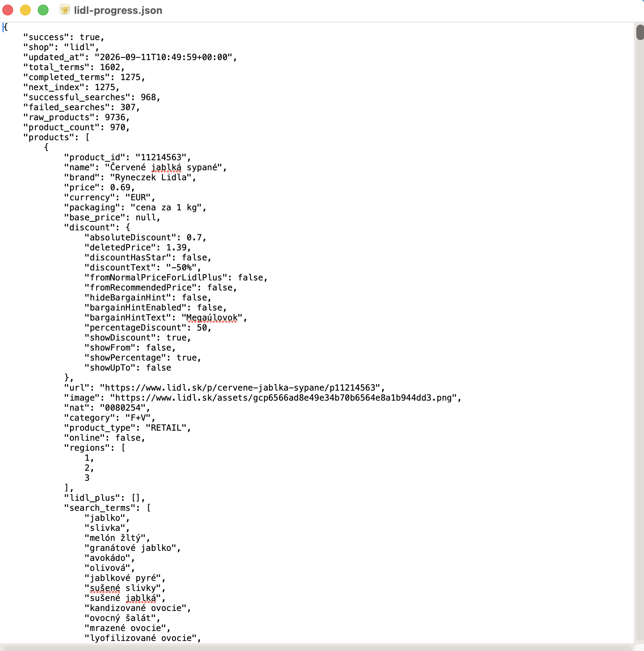The height and width of the screenshot is (651, 644).
Task: Click the updated_at timestamp value
Action: click(163, 57)
